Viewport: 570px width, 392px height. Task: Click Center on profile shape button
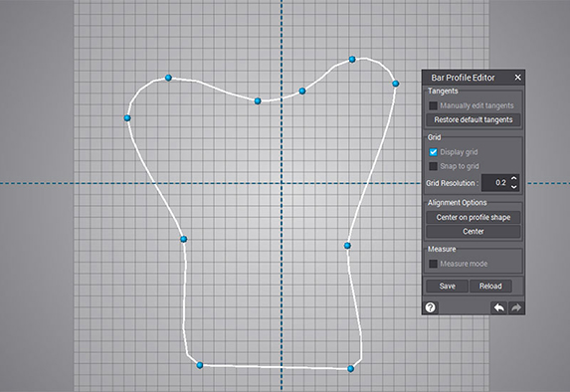473,217
